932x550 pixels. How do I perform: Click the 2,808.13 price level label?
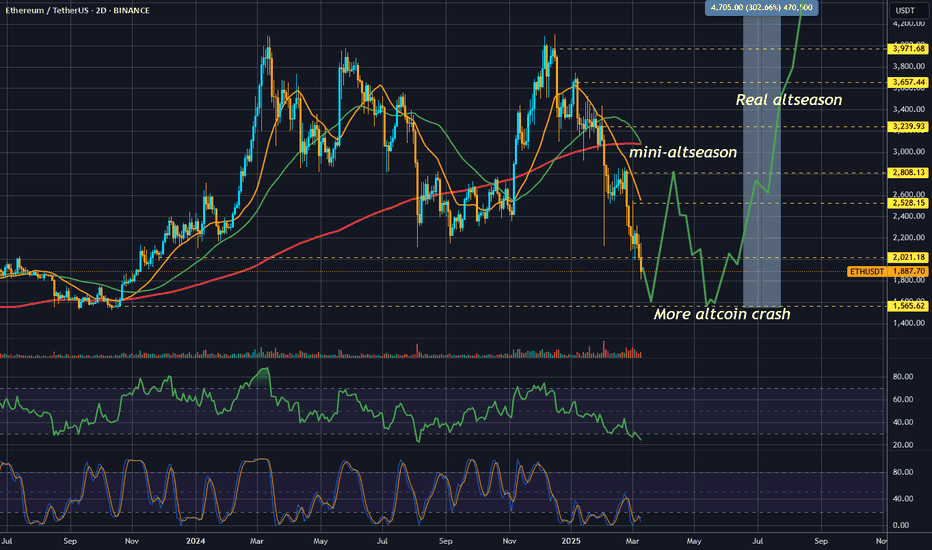pyautogui.click(x=908, y=173)
